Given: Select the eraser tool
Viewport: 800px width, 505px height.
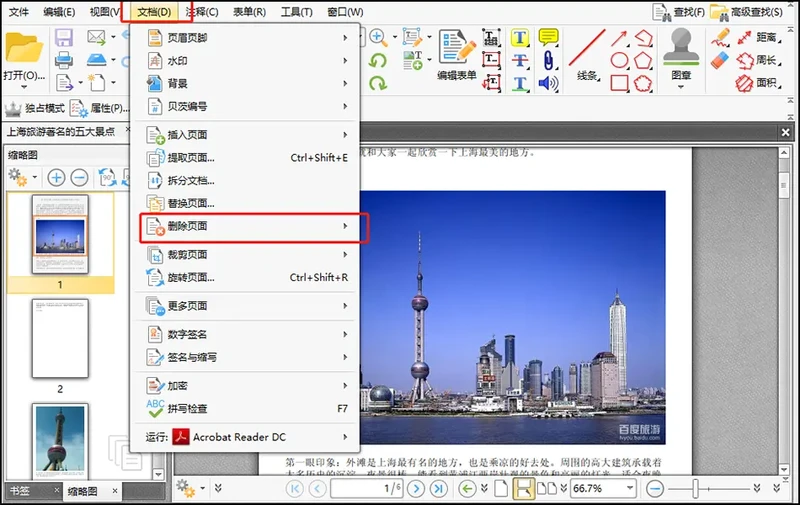Looking at the screenshot, I should [x=719, y=60].
